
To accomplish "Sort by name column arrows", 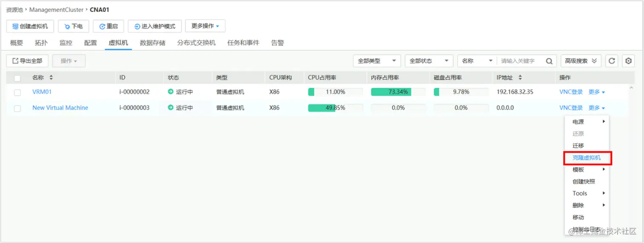I will (x=51, y=78).
